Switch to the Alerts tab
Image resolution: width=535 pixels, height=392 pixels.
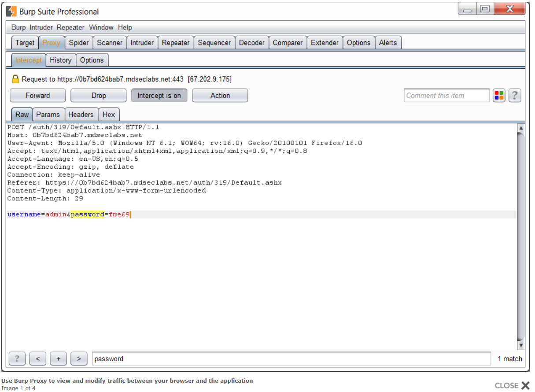[388, 43]
